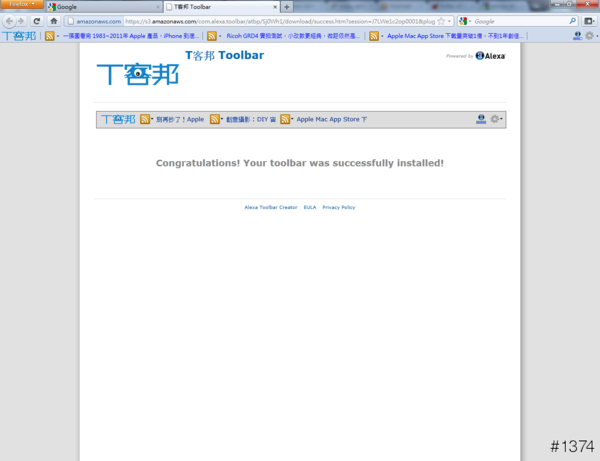Viewport: 600px width, 461px height.
Task: Close the Firefox window
Action: 587,4
